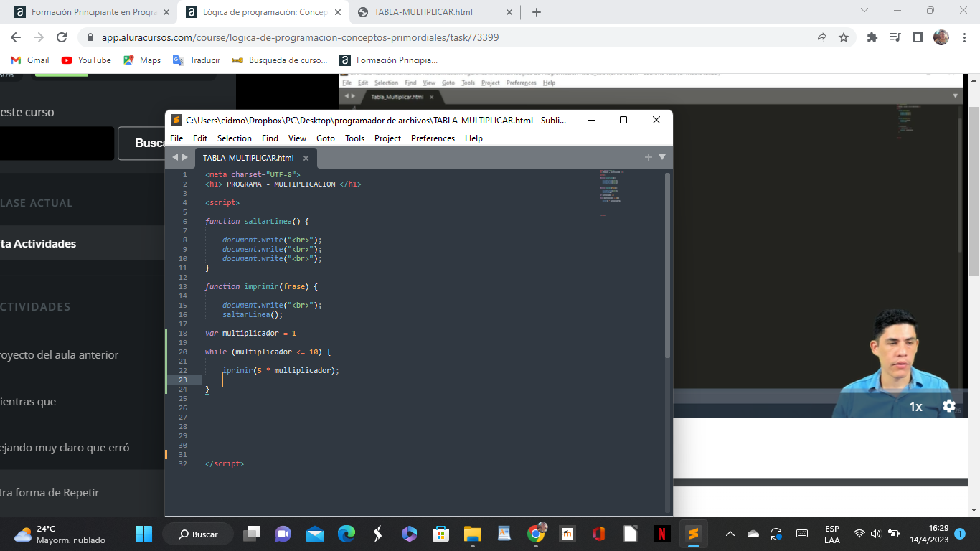Close the TABLA-MULTIPLICAR.html Chrome tab

tap(510, 12)
